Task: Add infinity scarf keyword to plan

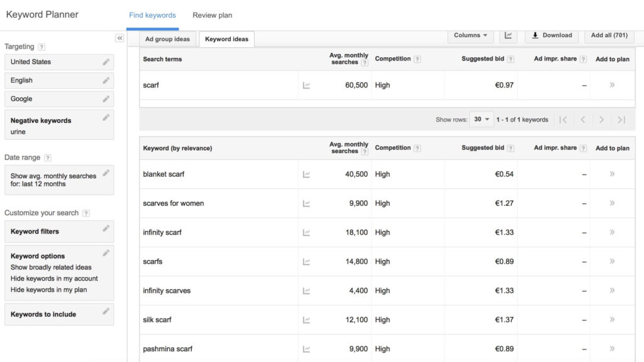Action: coord(612,232)
